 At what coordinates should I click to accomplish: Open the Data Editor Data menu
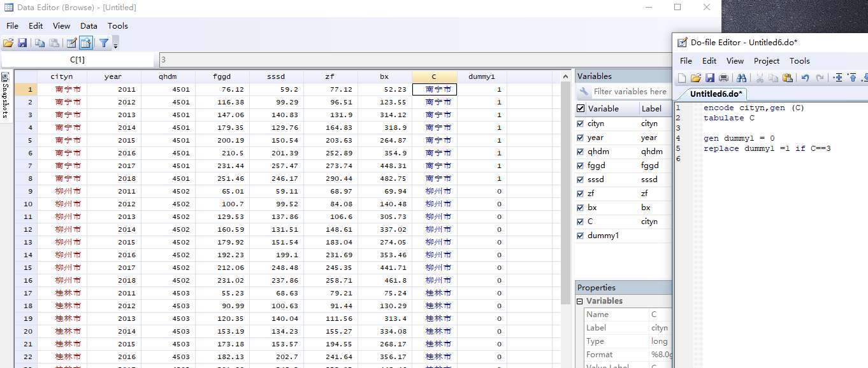coord(89,26)
